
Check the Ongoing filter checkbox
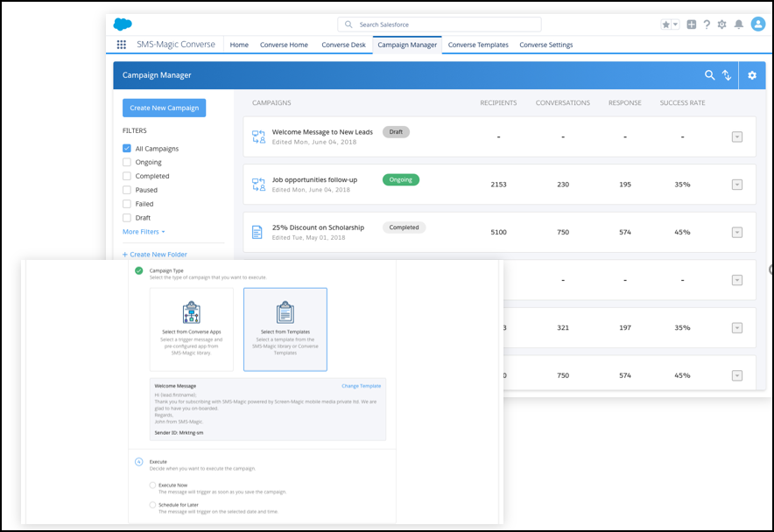pos(127,162)
